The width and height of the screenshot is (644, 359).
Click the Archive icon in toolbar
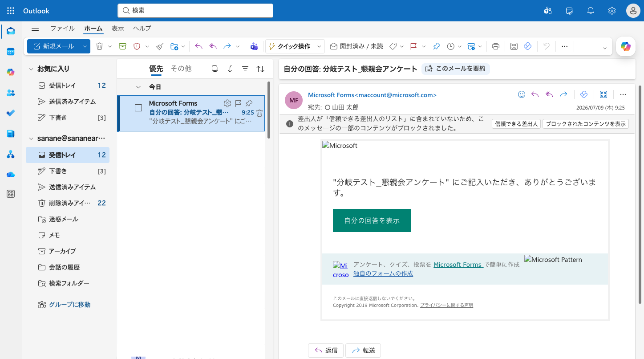coord(122,46)
